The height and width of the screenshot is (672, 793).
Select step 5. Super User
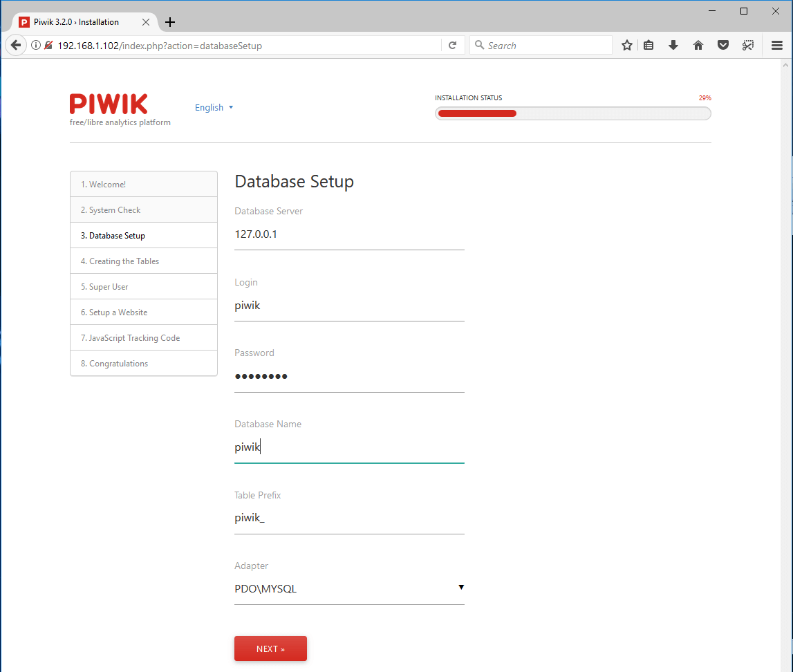[x=144, y=287]
